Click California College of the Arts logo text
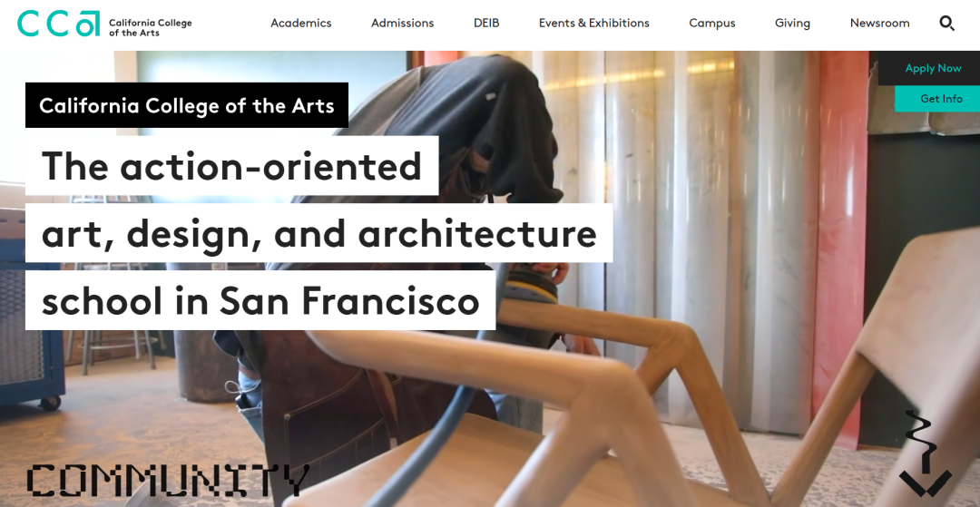This screenshot has height=507, width=980. point(150,27)
